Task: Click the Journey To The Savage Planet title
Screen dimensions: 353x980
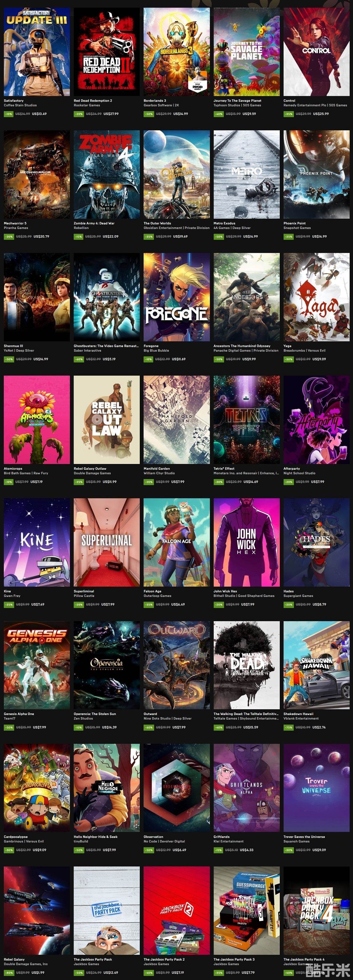Action: [x=237, y=101]
